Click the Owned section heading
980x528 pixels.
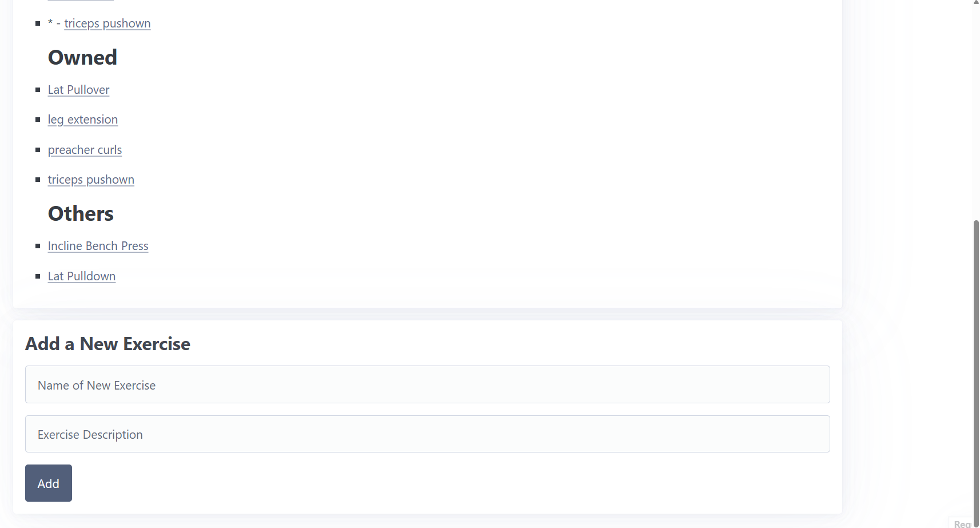(x=82, y=57)
